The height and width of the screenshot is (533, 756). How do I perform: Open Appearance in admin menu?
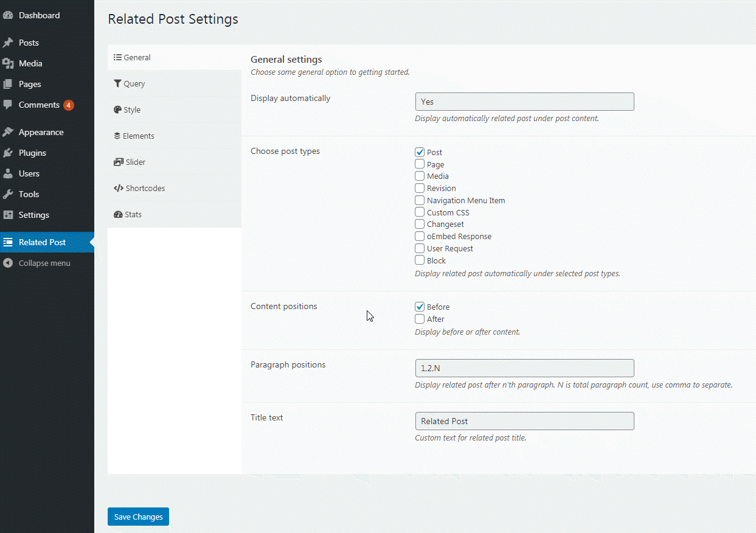(x=47, y=132)
